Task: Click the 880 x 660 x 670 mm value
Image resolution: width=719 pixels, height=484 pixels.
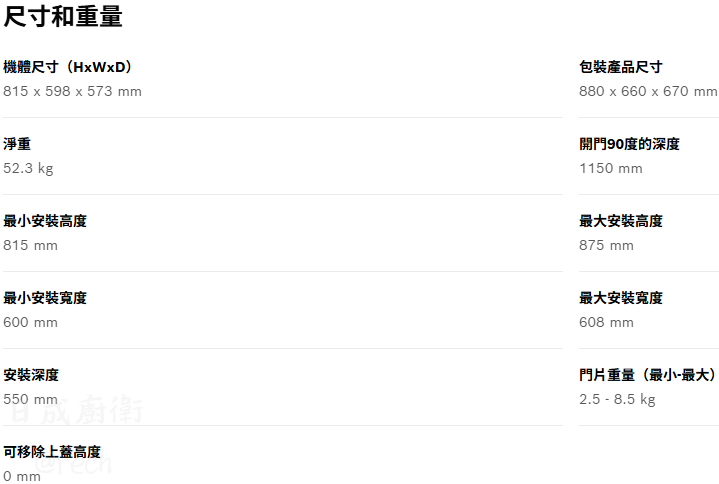Action: pyautogui.click(x=648, y=91)
